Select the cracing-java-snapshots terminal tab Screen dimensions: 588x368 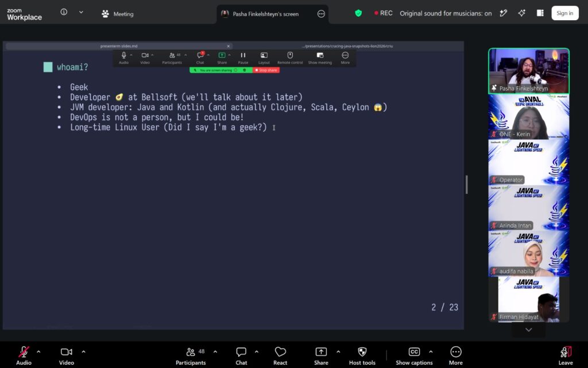[x=347, y=46]
